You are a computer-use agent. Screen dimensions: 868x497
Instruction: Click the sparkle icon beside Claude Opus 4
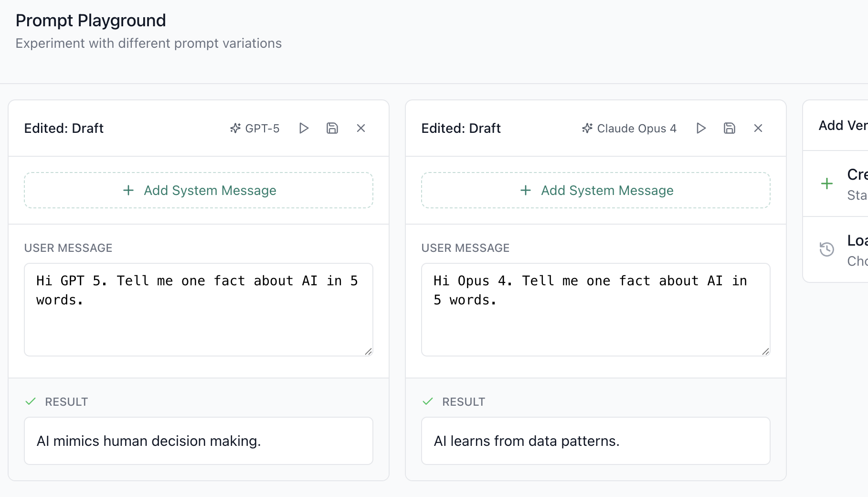tap(587, 128)
